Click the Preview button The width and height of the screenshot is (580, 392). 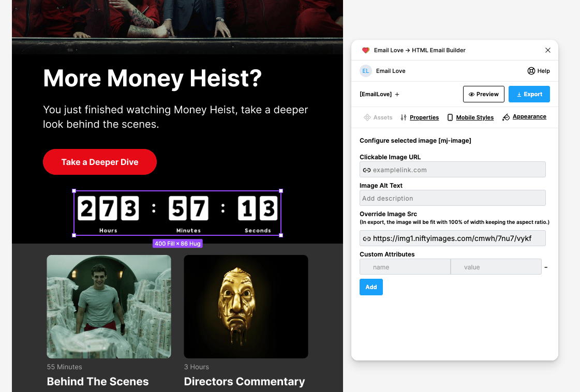[x=483, y=94]
